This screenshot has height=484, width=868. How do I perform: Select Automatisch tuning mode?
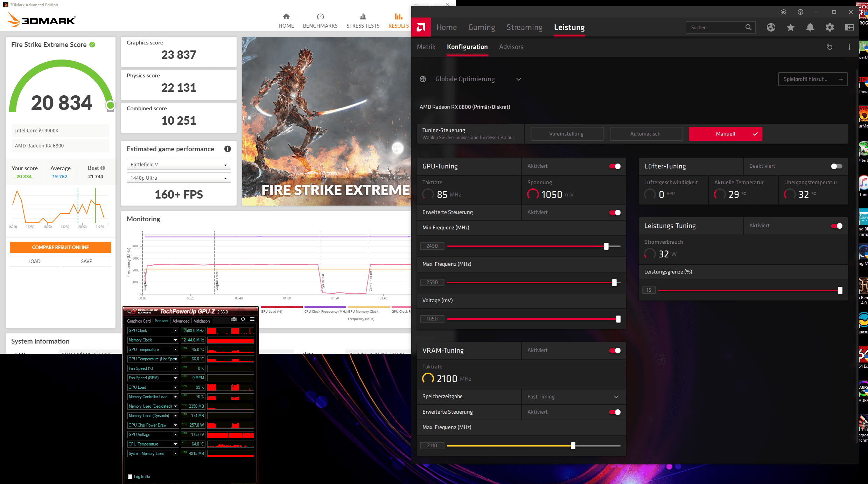646,134
